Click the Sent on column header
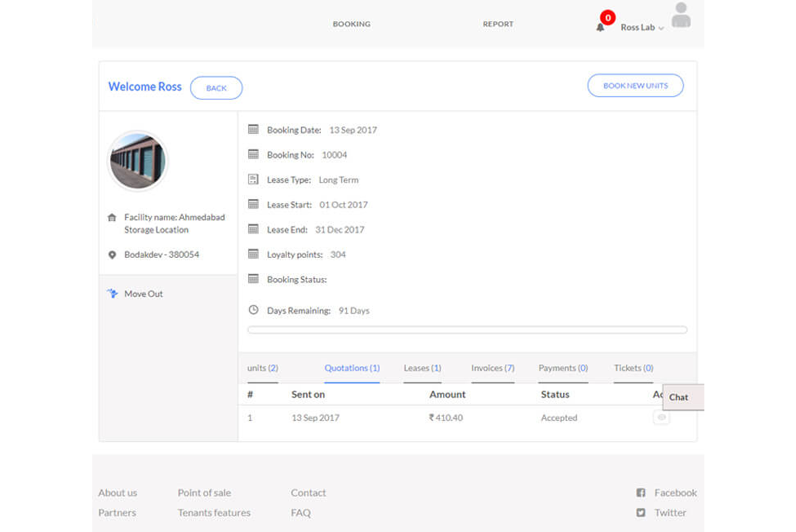Image resolution: width=796 pixels, height=532 pixels. click(x=308, y=394)
